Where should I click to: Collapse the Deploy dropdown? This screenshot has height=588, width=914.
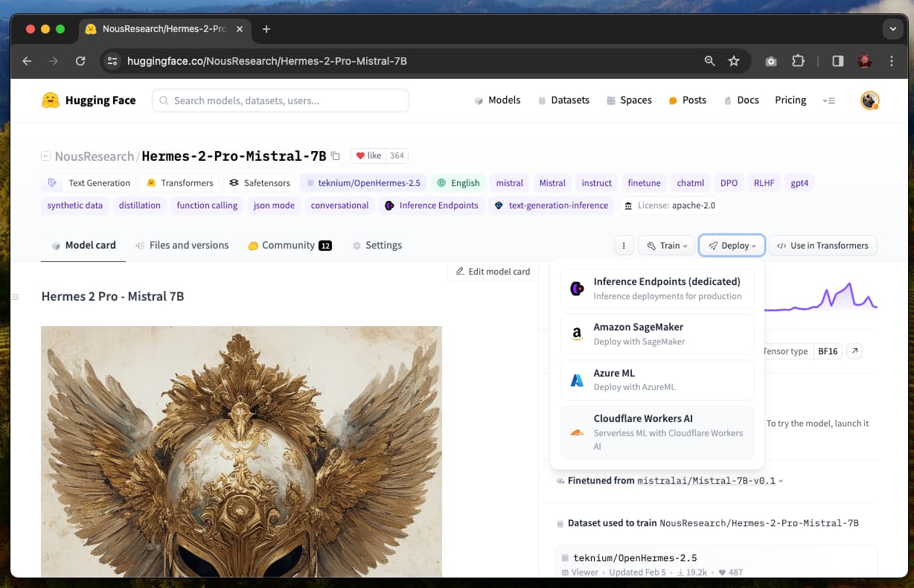732,246
